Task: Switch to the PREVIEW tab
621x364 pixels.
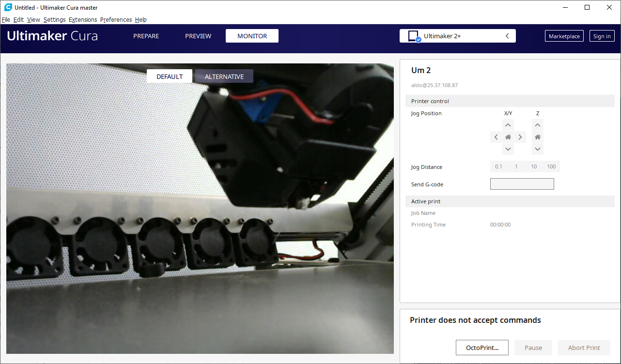Action: coord(198,35)
